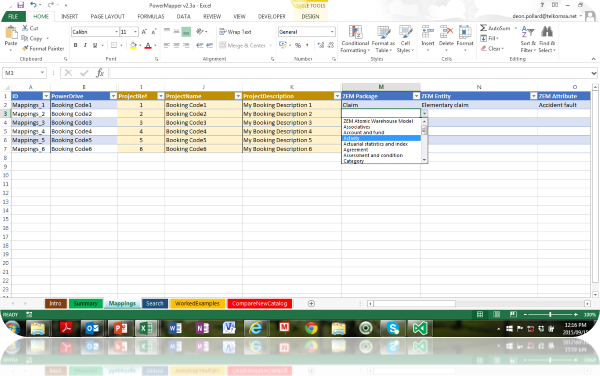Open the Name Box dropdown

coord(42,73)
